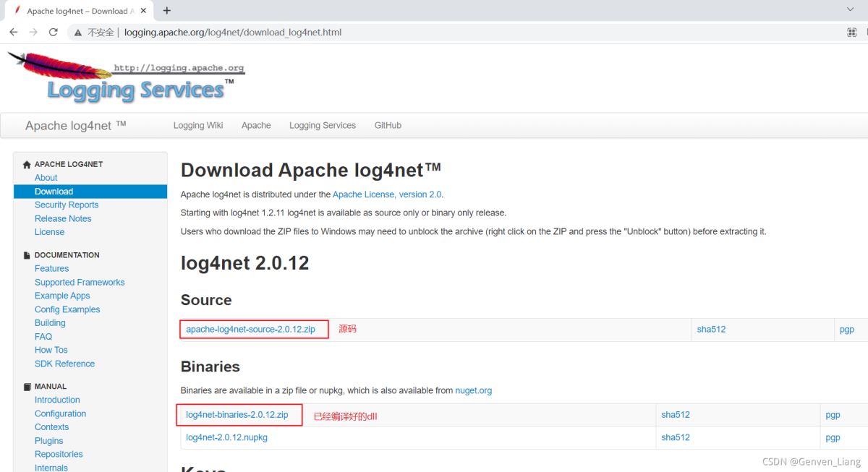Click the browser forward arrow
The image size is (868, 472).
point(33,33)
